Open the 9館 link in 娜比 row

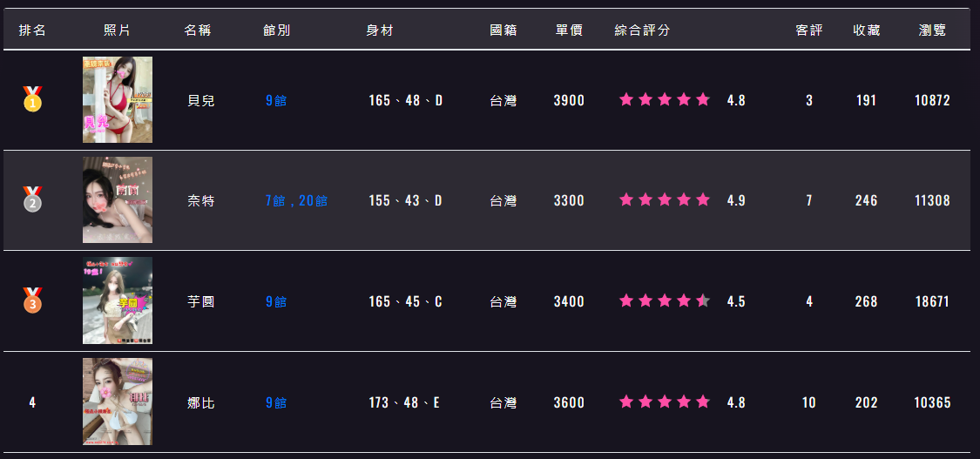click(x=276, y=402)
